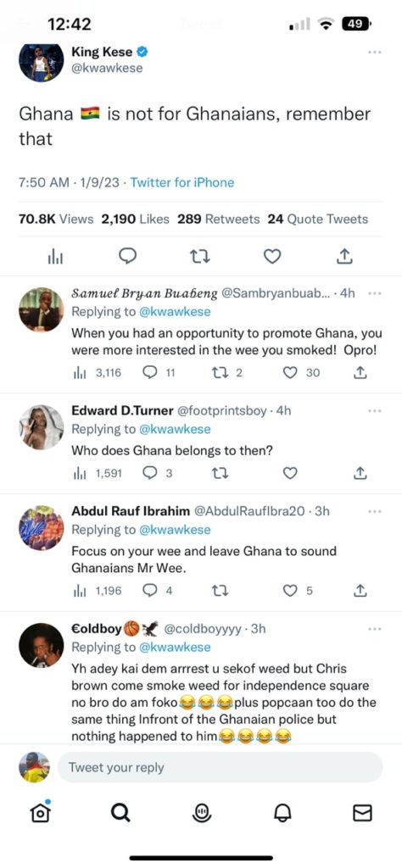The image size is (402, 868).
Task: Open more options on Edward D.Turner's reply
Action: click(375, 411)
